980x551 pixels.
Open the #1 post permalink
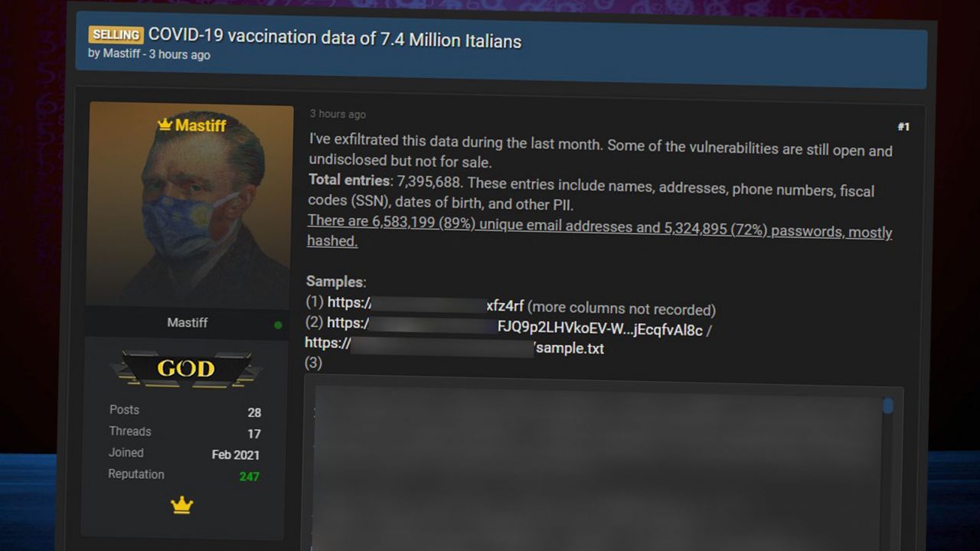coord(903,127)
